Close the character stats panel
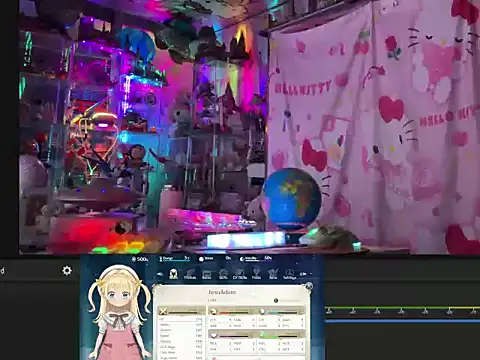Screen dimensions: 480x360 click(309, 286)
